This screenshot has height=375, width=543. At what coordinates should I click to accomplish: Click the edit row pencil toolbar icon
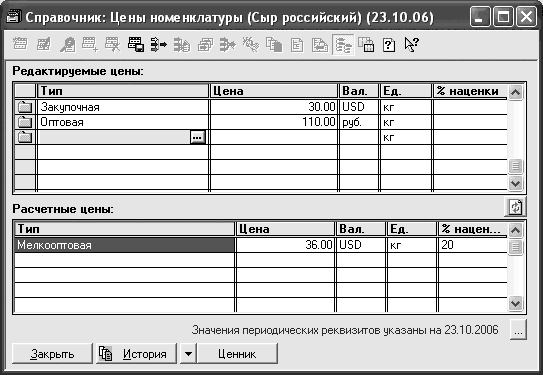[44, 45]
